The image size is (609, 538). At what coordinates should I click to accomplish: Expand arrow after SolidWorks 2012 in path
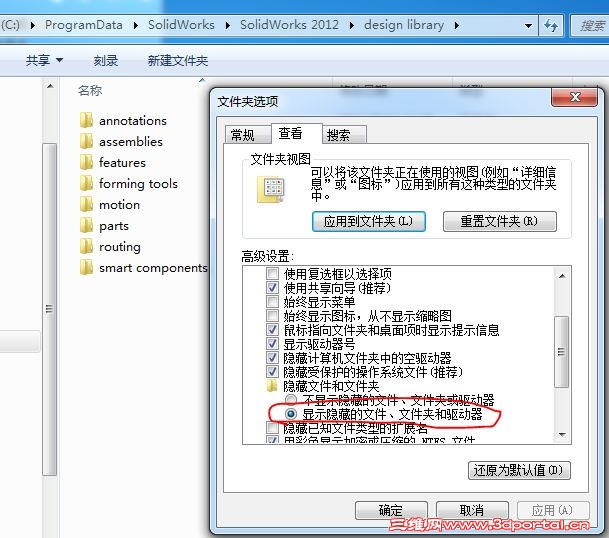pyautogui.click(x=351, y=26)
